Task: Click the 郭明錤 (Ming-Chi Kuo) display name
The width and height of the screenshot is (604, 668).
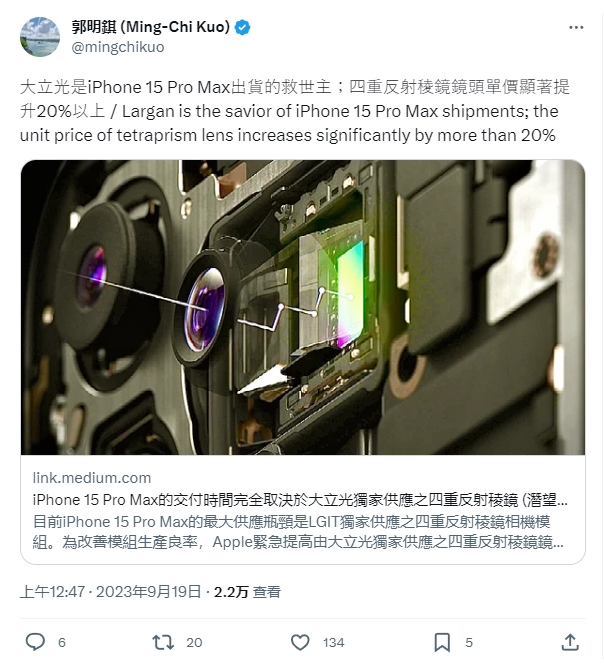Action: (x=151, y=27)
